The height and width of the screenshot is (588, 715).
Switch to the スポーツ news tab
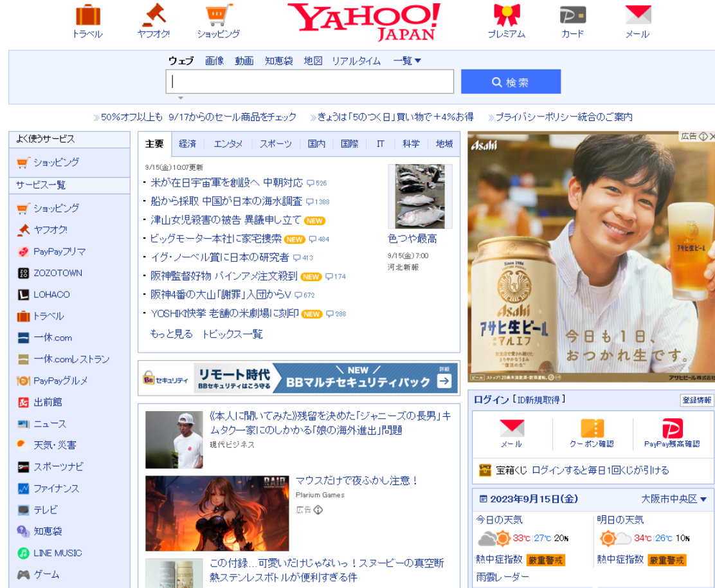275,143
